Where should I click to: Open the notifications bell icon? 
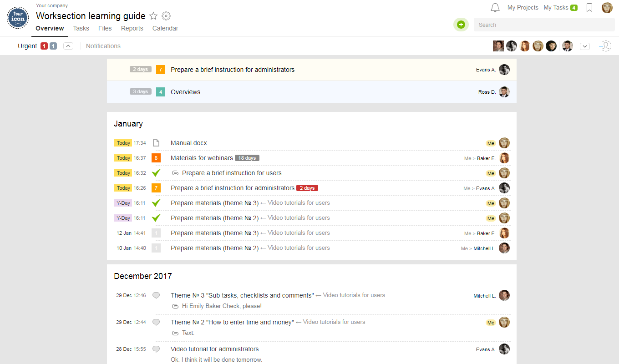[x=495, y=7]
